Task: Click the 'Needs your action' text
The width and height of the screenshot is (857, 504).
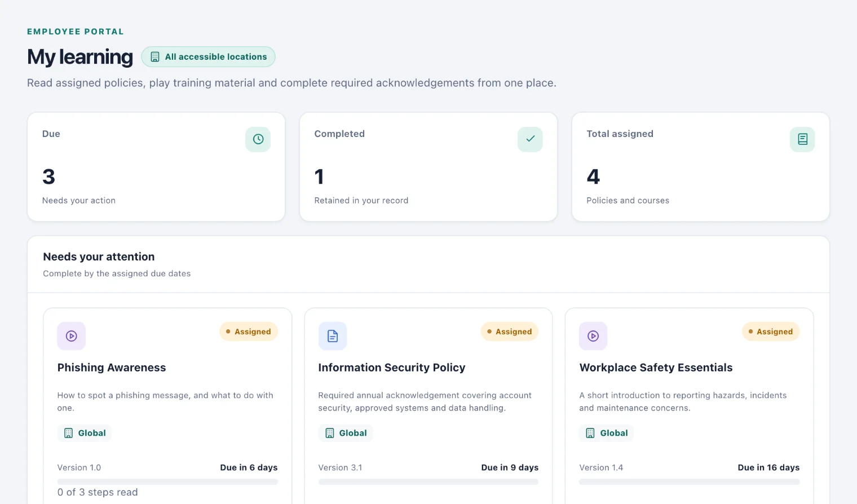Action: (79, 200)
